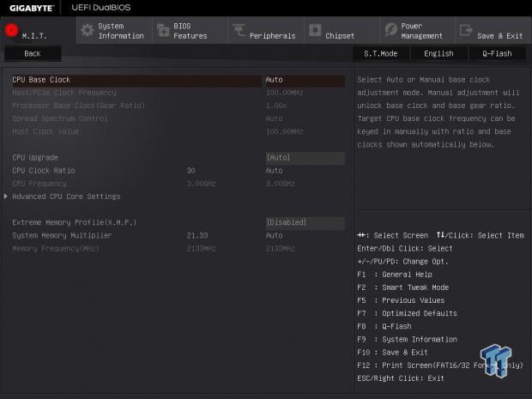Click the Peripherals tab icon
Screen dimensions: 532x399
(238, 32)
